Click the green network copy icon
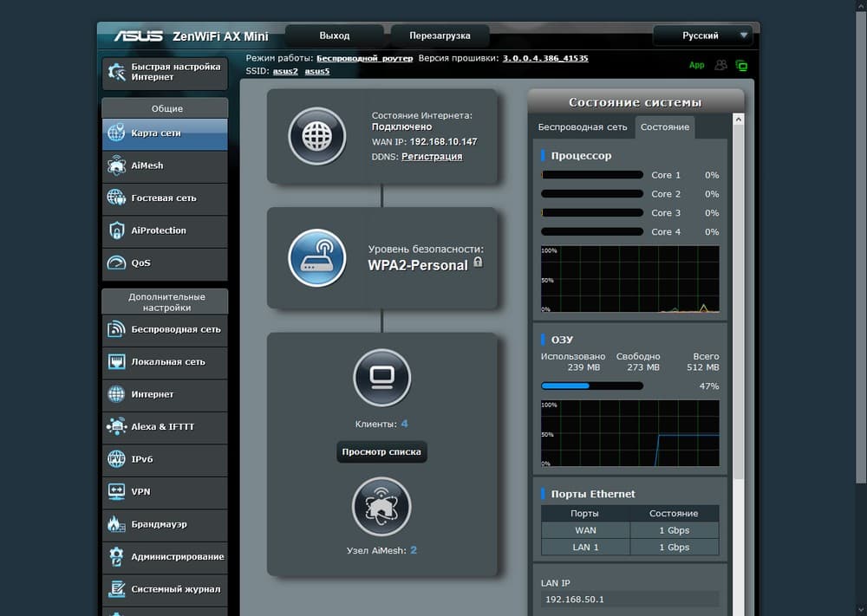 point(741,66)
